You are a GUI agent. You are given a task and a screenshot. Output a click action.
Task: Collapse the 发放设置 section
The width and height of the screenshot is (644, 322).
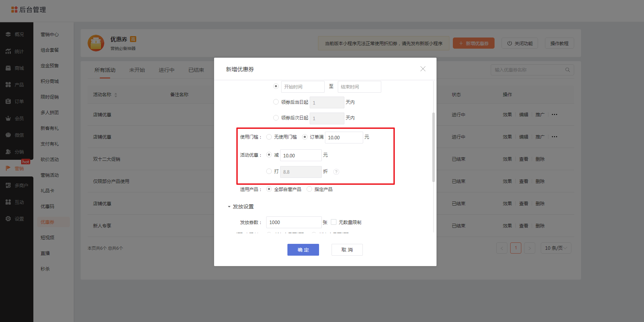point(229,207)
